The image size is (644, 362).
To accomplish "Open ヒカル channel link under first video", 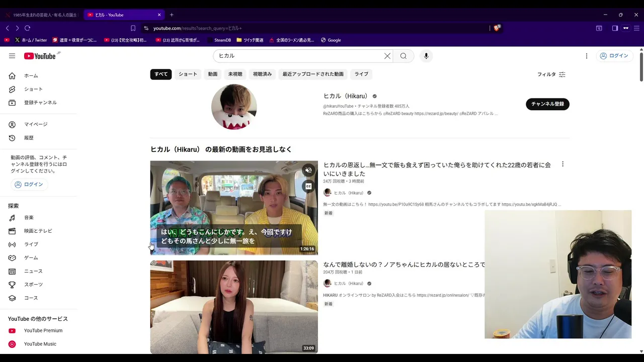I will (x=349, y=193).
